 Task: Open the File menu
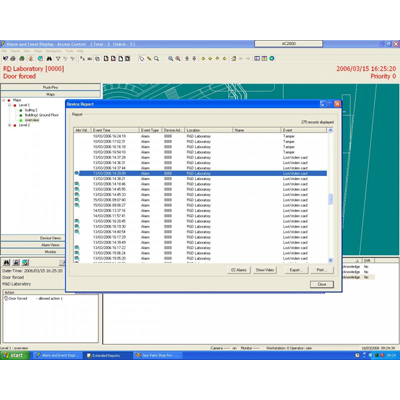[4, 51]
